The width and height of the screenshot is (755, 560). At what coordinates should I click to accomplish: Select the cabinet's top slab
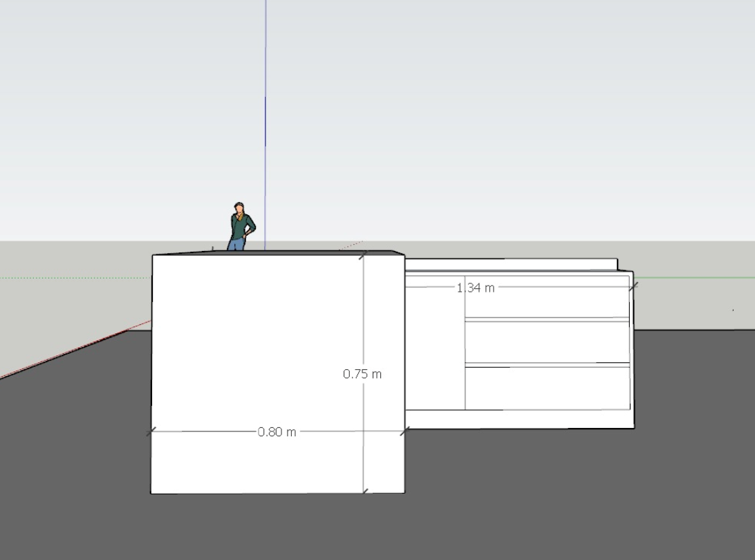(x=512, y=265)
